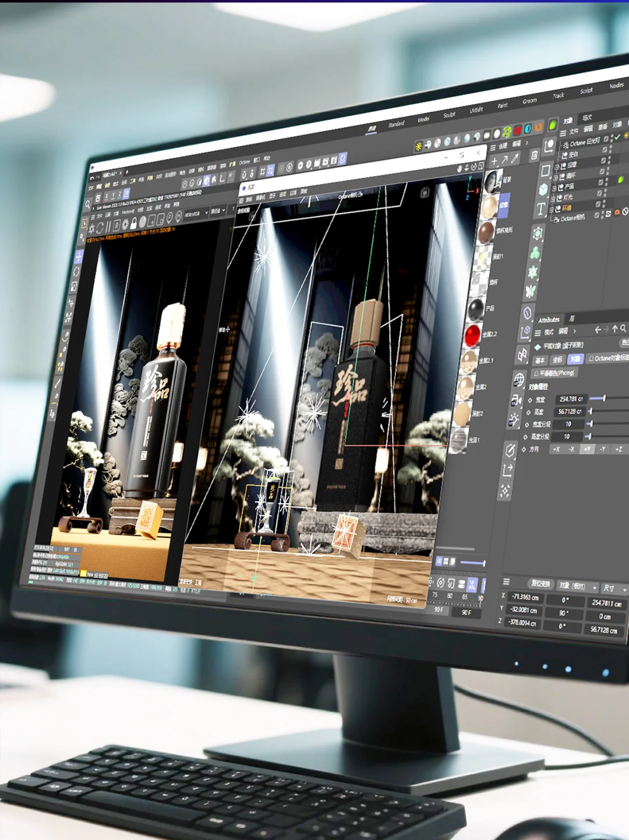Click the 坐标 button in Attributes
The height and width of the screenshot is (840, 629).
click(557, 360)
